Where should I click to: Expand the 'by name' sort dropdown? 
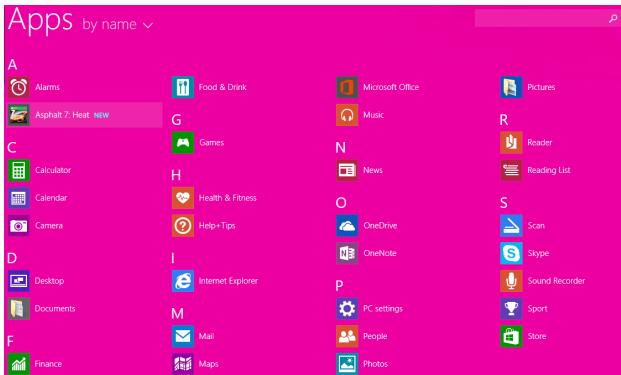pyautogui.click(x=118, y=25)
